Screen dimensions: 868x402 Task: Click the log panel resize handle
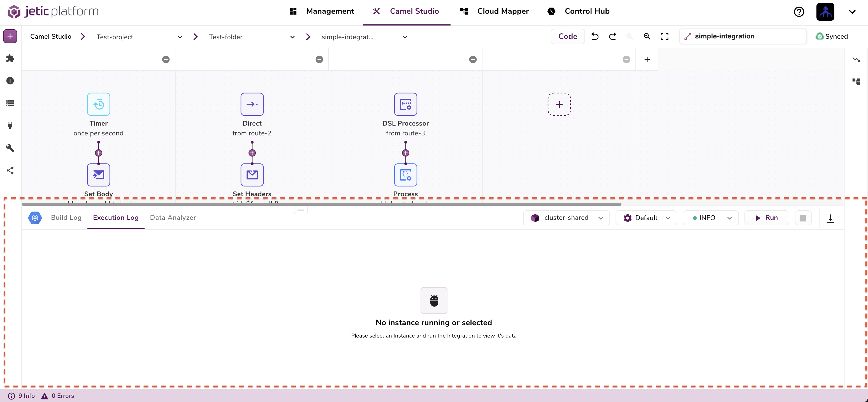(301, 210)
